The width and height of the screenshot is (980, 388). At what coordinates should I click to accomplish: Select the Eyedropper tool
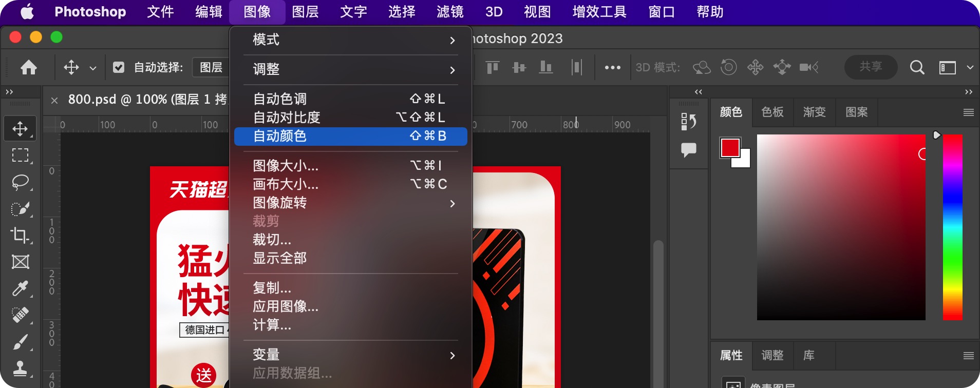(21, 288)
